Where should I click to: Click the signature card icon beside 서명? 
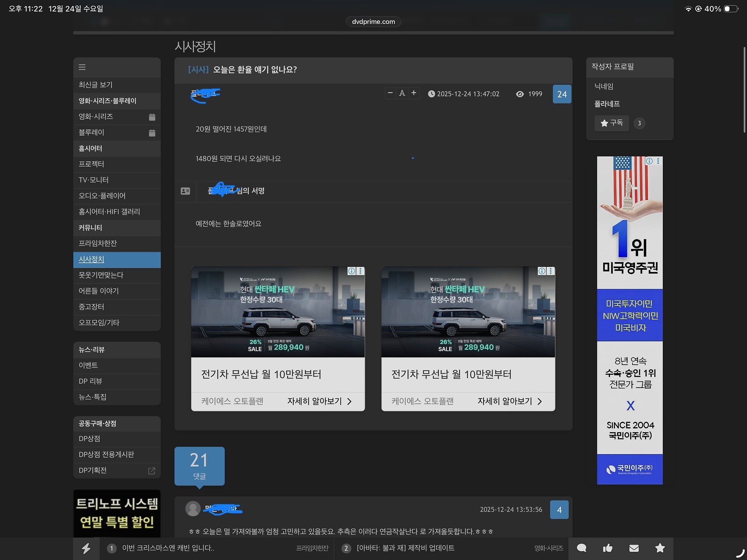(x=186, y=191)
